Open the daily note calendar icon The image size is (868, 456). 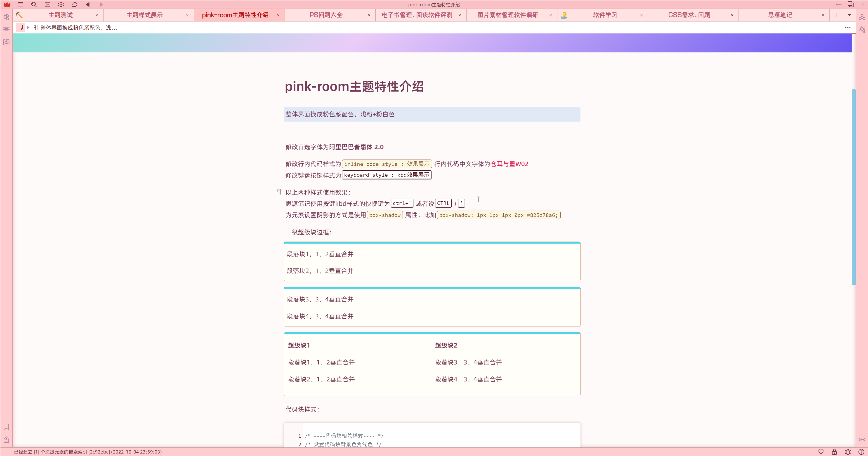pyautogui.click(x=21, y=5)
